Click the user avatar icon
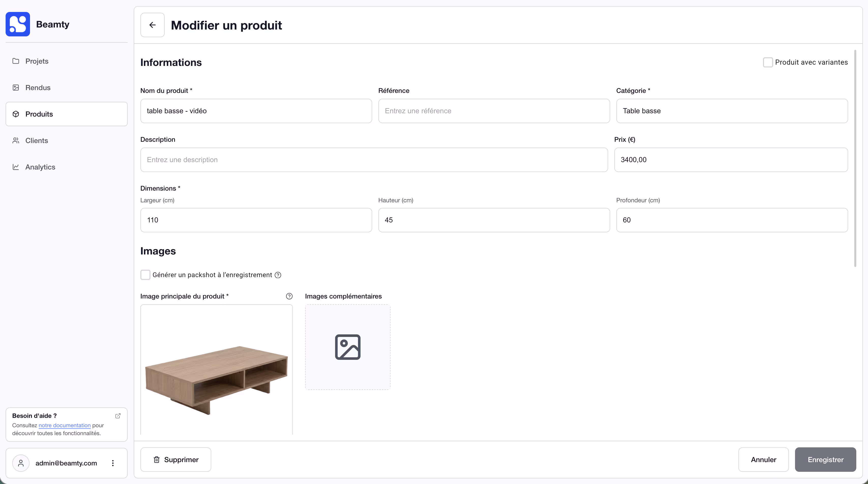 click(21, 463)
